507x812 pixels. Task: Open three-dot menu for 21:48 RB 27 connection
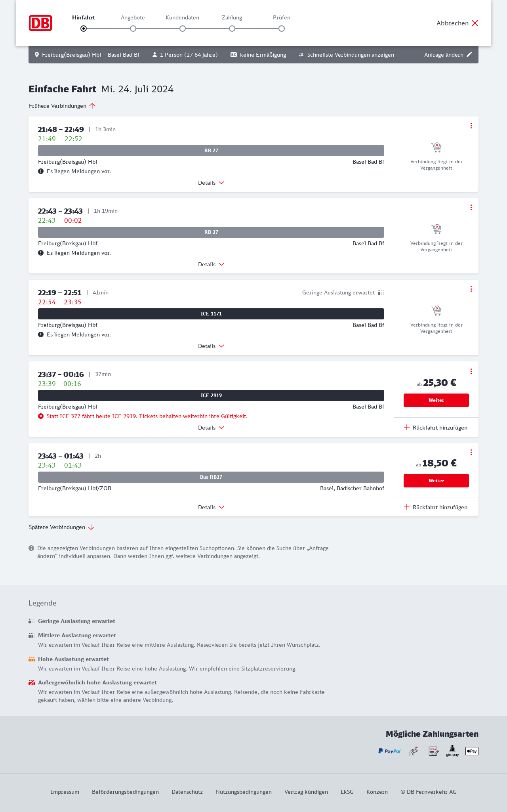click(471, 126)
